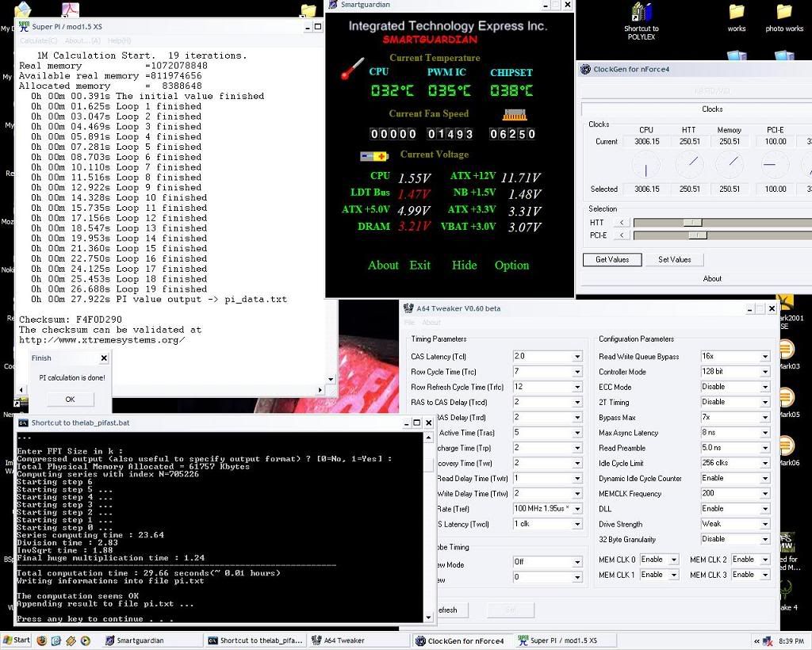Click About at the bottom of ClockGen
812x650 pixels.
(x=712, y=278)
